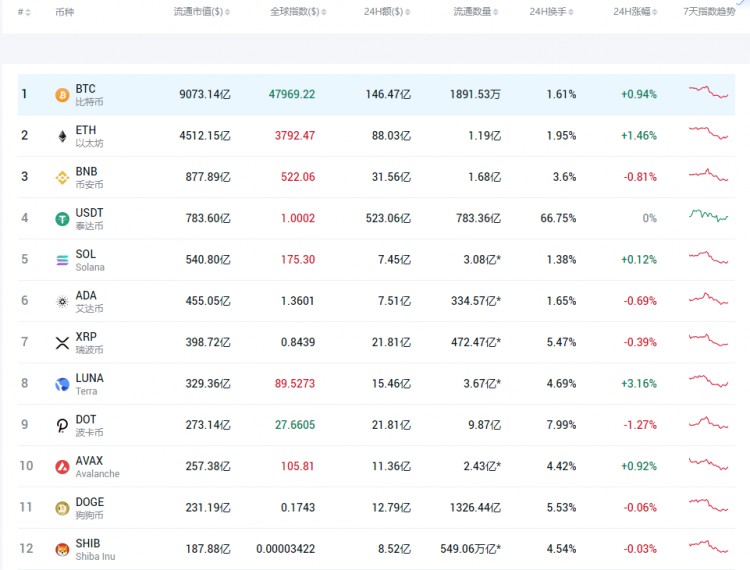Screen dimensions: 750x570
Task: Open the BTC coin logo icon
Action: click(x=62, y=95)
